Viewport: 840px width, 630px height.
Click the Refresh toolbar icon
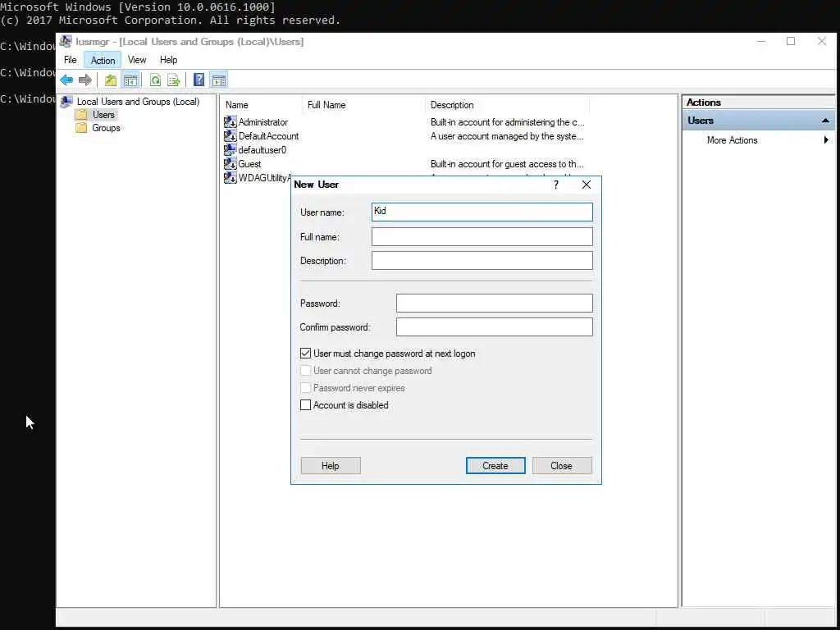tap(155, 80)
